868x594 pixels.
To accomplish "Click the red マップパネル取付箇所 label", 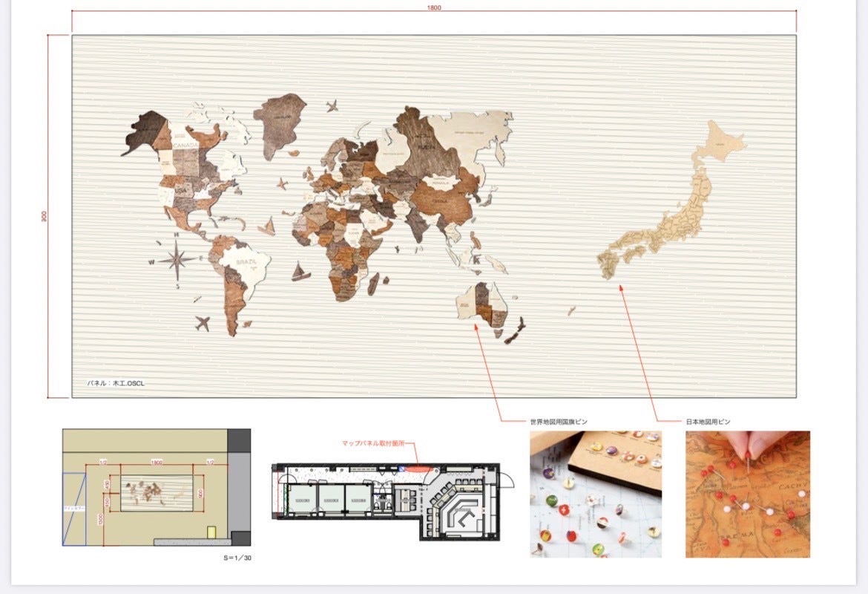I will (375, 443).
